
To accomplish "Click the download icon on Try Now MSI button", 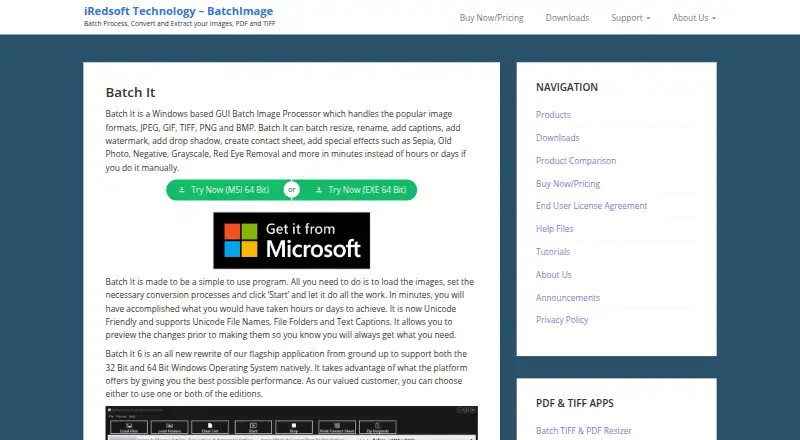I will point(181,190).
